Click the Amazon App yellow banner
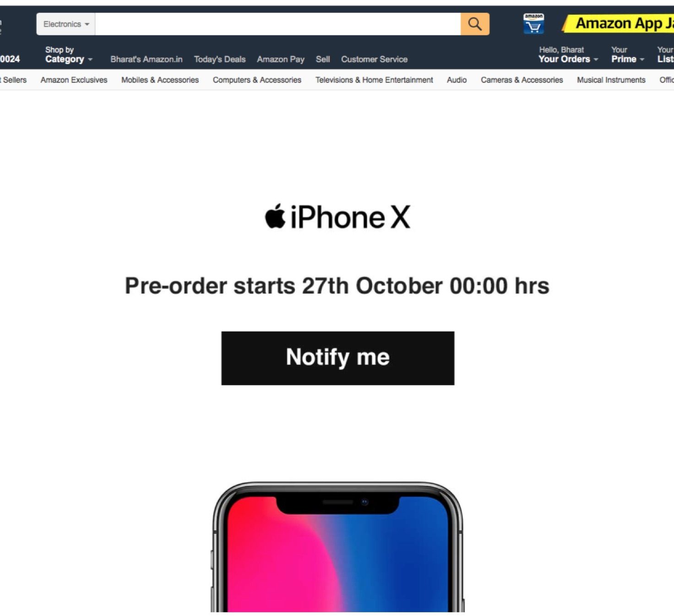Screen dimensions: 674x616 click(x=618, y=23)
